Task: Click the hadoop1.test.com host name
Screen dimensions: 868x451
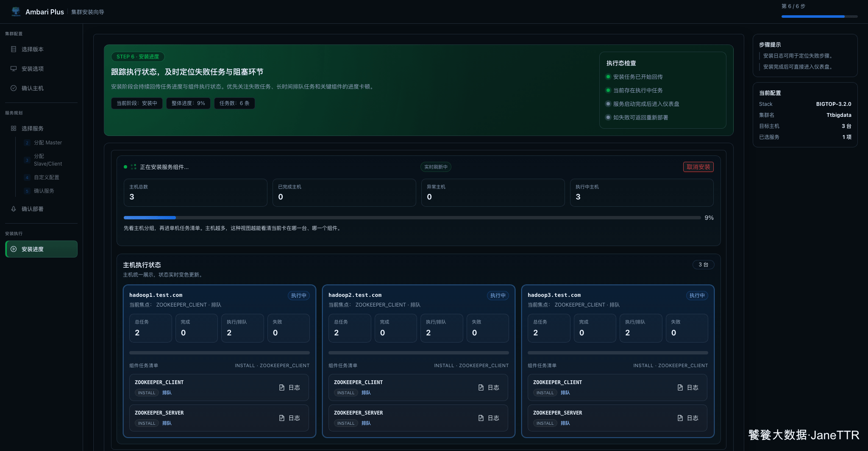Action: pos(156,295)
